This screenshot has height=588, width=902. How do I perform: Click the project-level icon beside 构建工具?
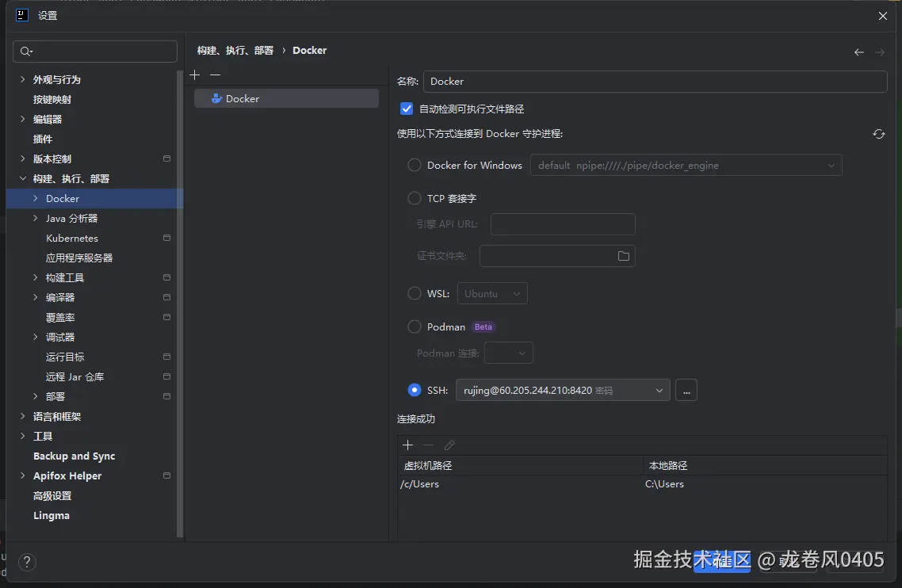click(166, 278)
